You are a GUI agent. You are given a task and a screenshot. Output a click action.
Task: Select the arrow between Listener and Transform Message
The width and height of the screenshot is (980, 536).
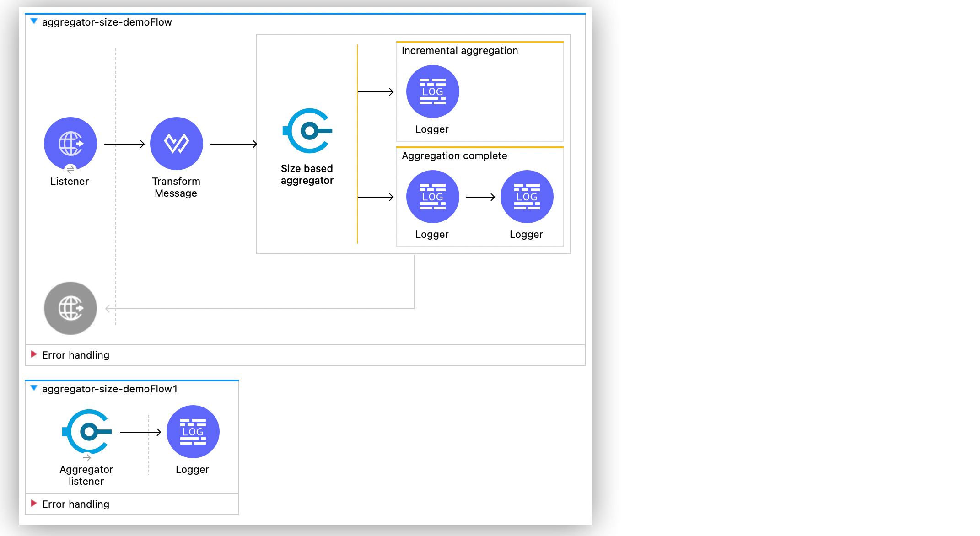click(x=124, y=143)
